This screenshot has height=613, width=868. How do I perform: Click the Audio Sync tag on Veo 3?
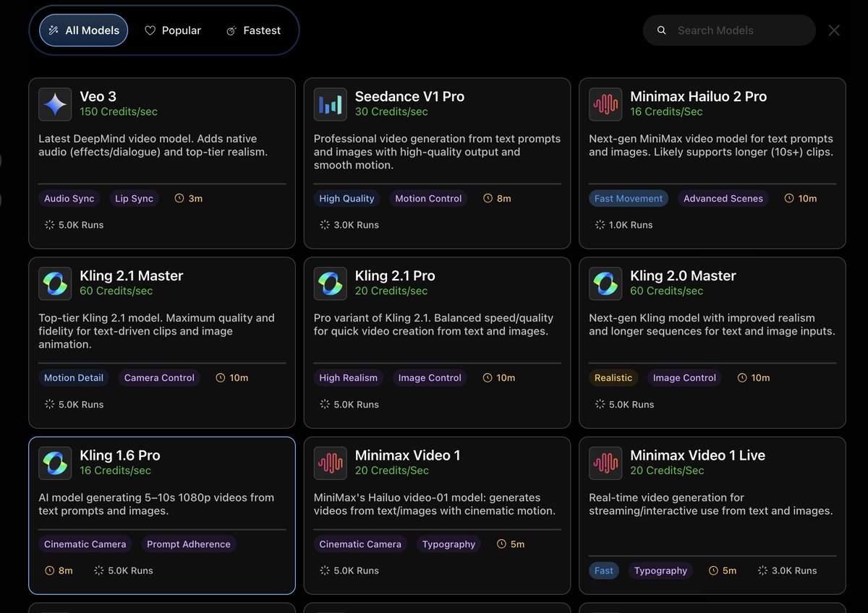69,198
